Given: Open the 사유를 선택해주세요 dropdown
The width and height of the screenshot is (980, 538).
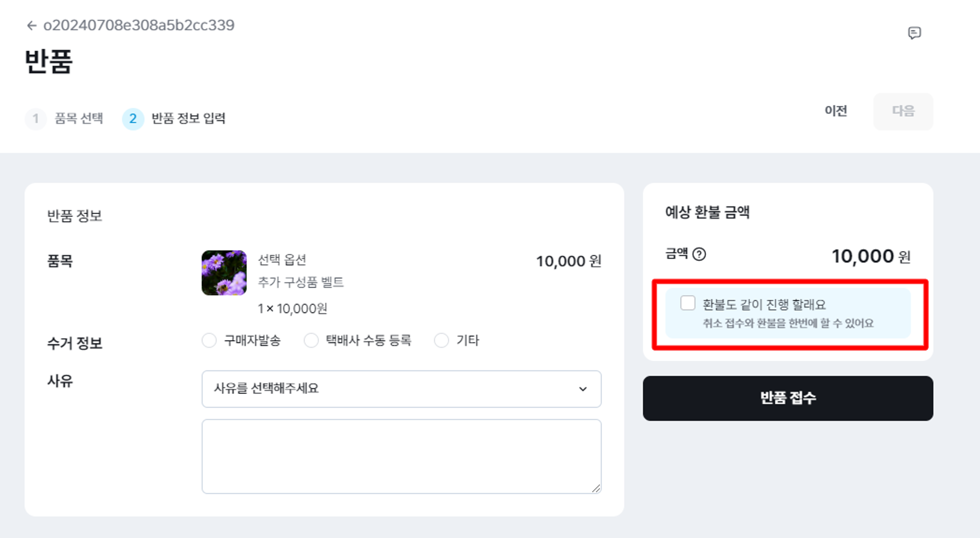Looking at the screenshot, I should click(x=401, y=389).
